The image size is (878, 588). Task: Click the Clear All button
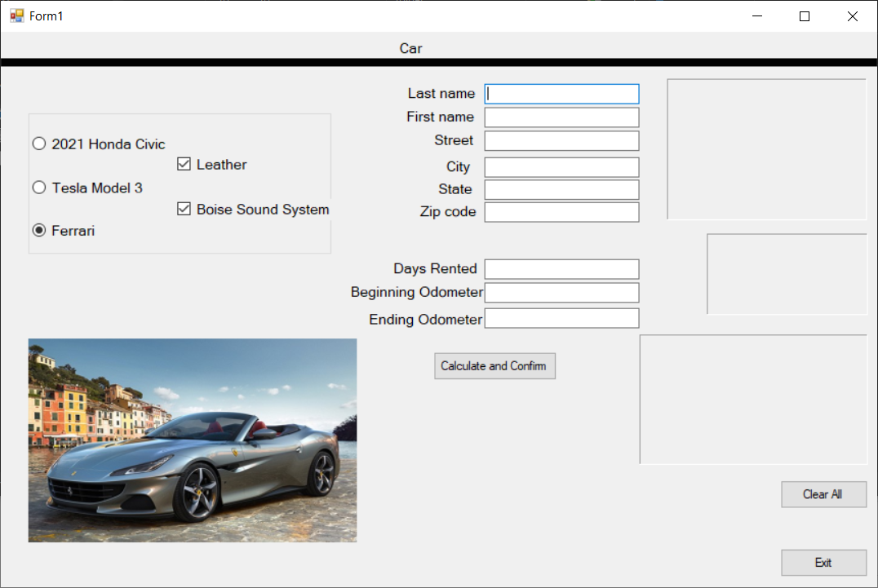pos(823,494)
